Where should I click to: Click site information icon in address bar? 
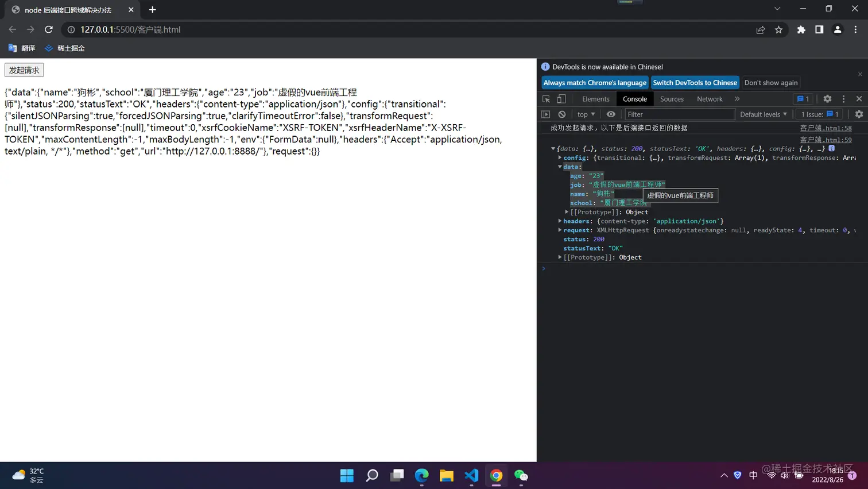(x=71, y=29)
